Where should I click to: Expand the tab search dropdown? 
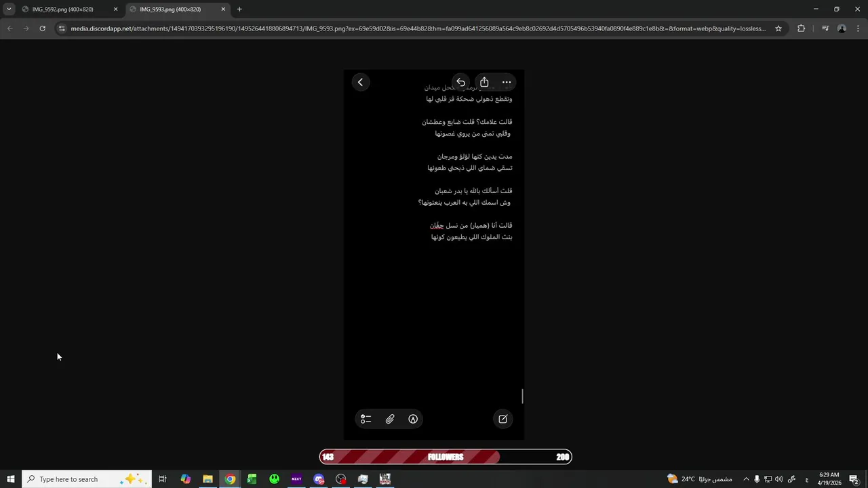[x=9, y=9]
